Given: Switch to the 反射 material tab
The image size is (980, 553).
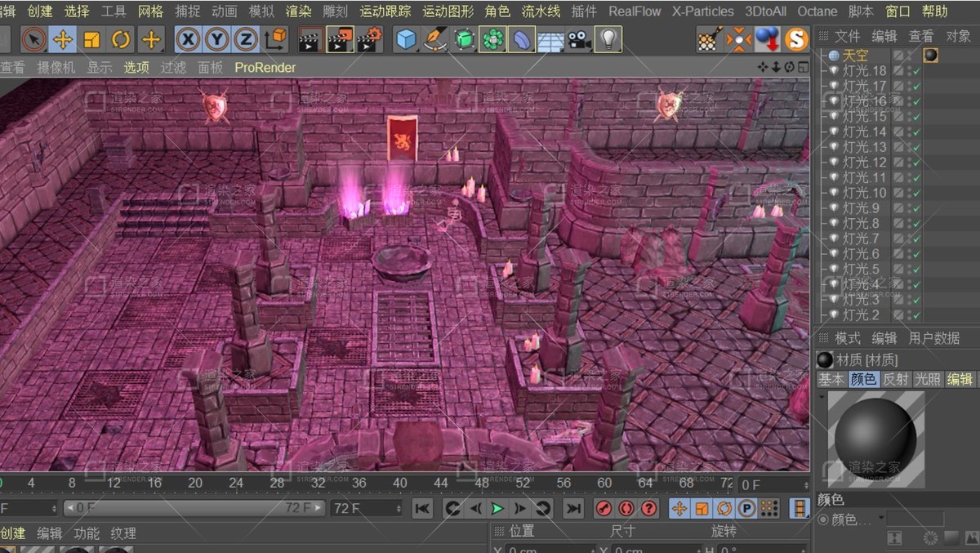Looking at the screenshot, I should pos(896,379).
